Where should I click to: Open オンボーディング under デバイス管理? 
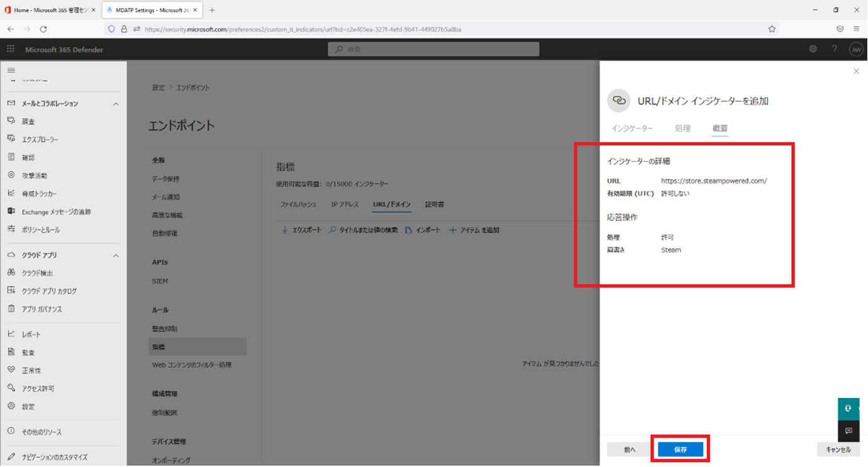tap(171, 460)
